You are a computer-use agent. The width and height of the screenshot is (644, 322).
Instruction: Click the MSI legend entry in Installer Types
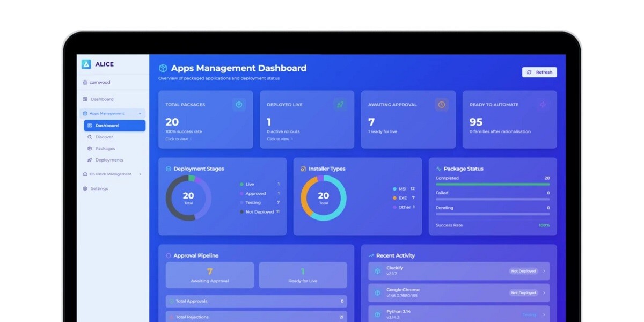pyautogui.click(x=404, y=189)
